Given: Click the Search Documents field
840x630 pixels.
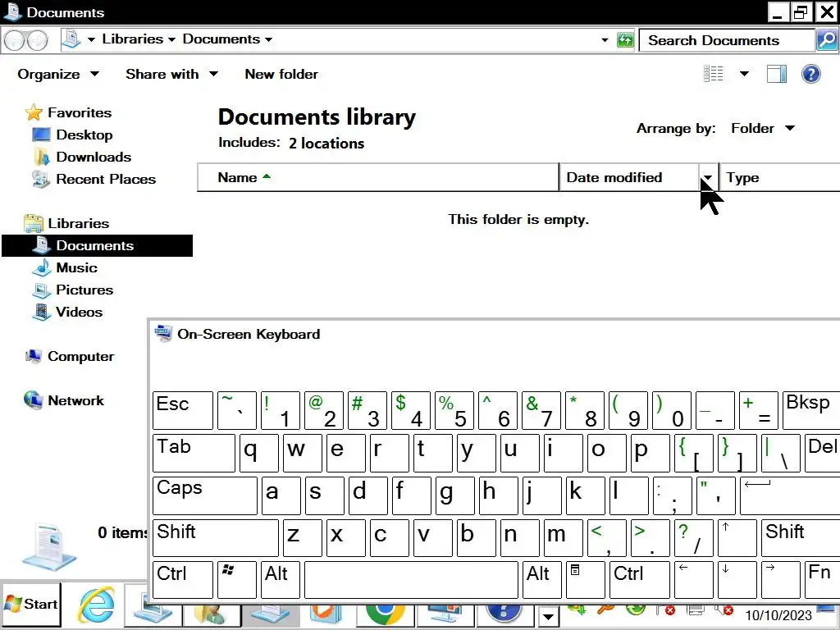Looking at the screenshot, I should (727, 40).
